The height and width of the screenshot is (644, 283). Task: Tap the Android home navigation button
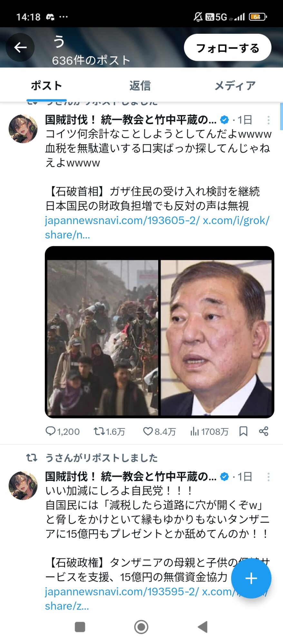[141, 627]
